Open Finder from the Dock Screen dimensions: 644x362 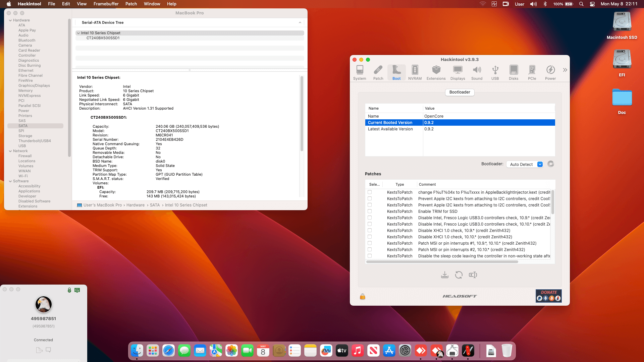coord(137,351)
